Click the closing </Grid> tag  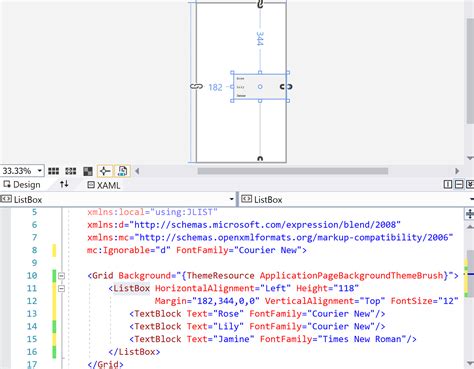[x=105, y=364]
